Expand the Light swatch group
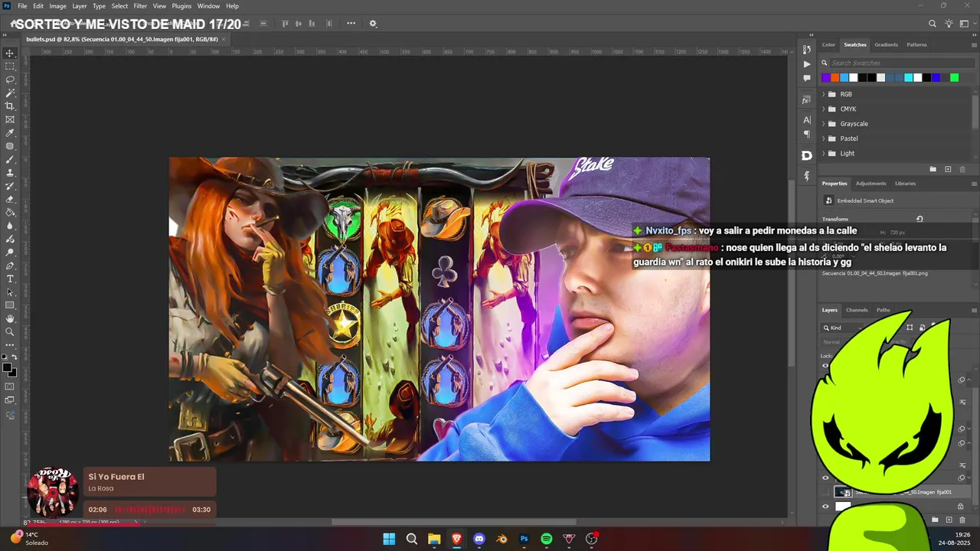This screenshot has height=551, width=980. pyautogui.click(x=824, y=153)
